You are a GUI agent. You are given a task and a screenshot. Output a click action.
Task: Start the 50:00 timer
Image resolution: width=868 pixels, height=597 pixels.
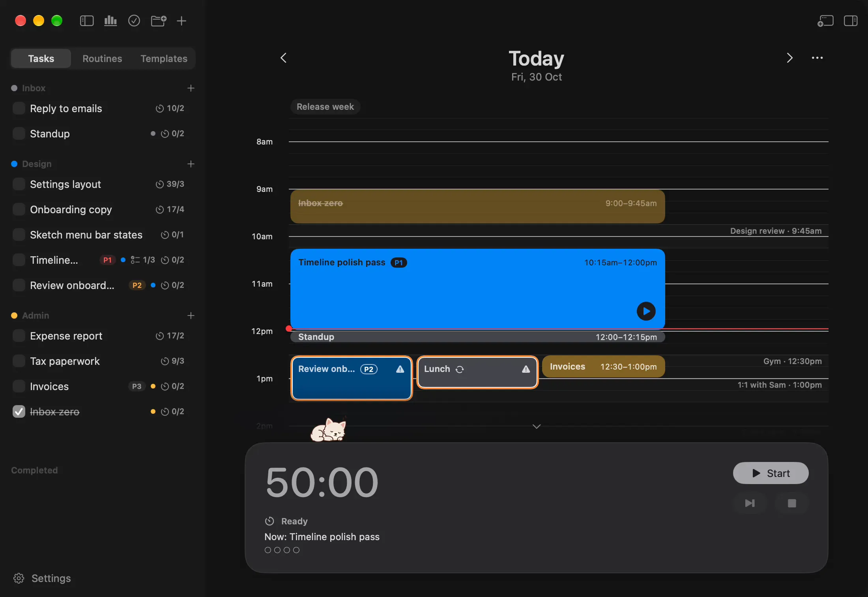point(771,473)
